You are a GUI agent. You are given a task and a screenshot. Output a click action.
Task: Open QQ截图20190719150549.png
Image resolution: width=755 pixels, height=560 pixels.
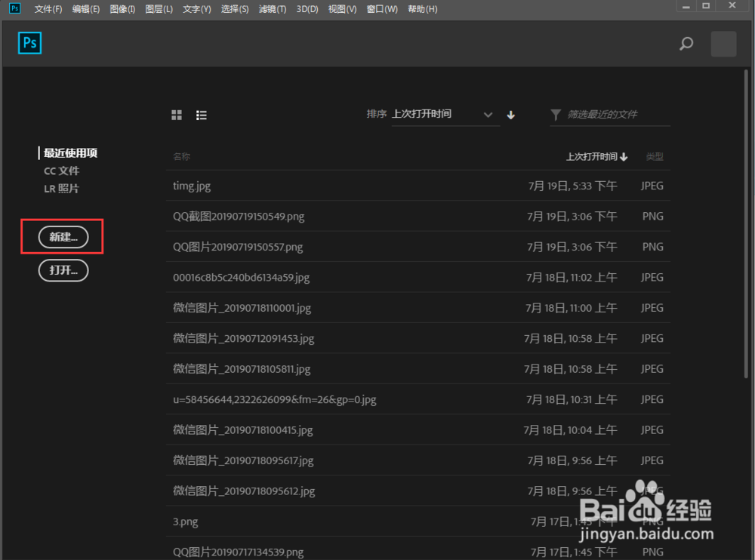[x=418, y=216]
